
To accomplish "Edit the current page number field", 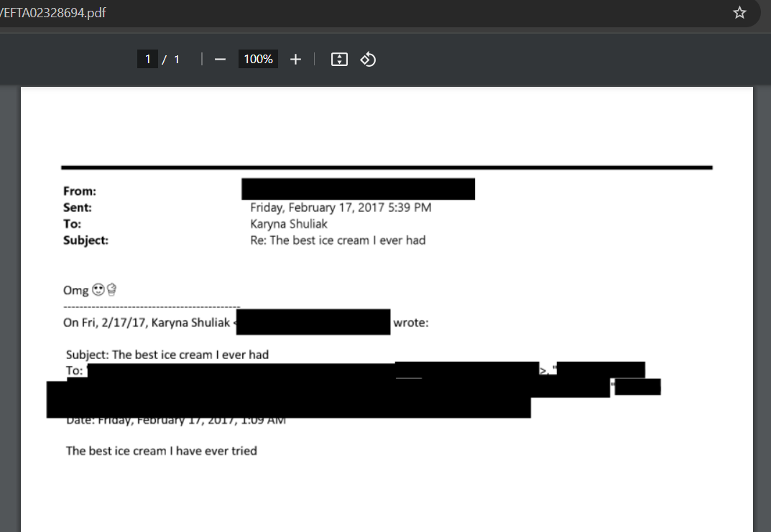I will 147,60.
